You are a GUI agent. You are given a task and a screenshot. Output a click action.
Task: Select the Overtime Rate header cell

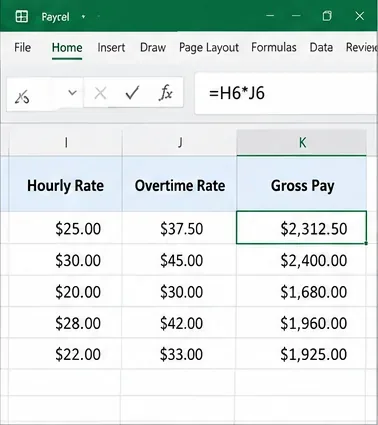[180, 184]
